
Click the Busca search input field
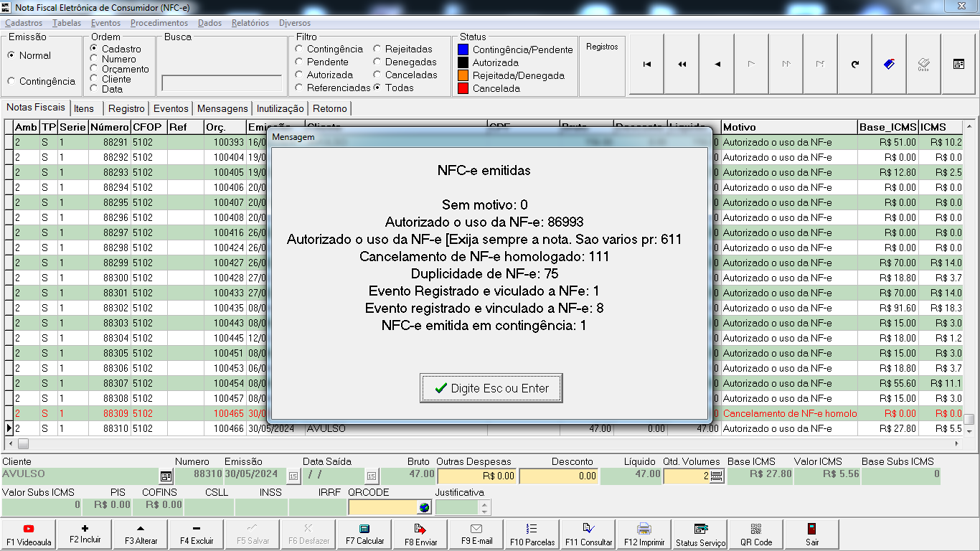click(222, 83)
